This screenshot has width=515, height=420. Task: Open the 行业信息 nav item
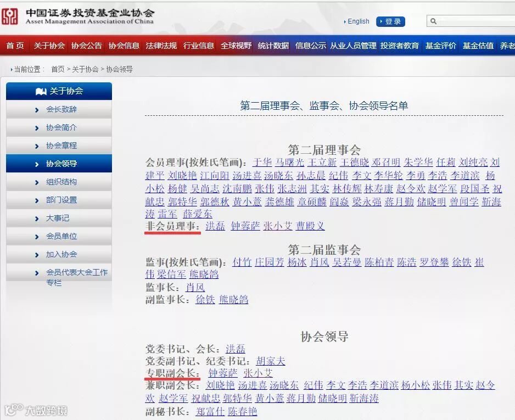[x=199, y=46]
